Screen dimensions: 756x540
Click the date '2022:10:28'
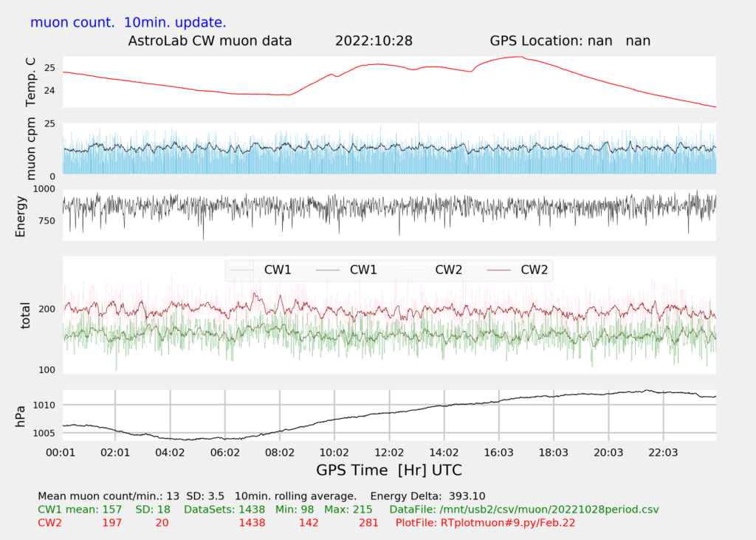(x=374, y=41)
